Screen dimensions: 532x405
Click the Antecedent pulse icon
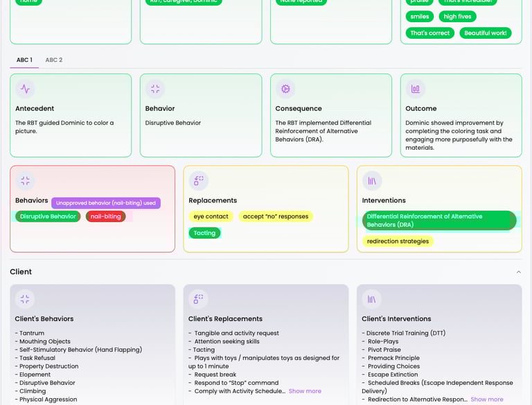(x=25, y=89)
